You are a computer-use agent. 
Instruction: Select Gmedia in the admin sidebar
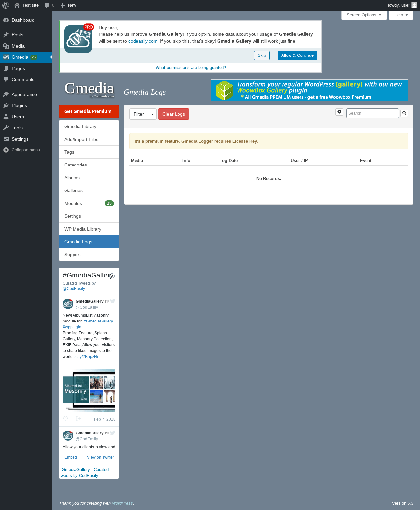point(26,57)
